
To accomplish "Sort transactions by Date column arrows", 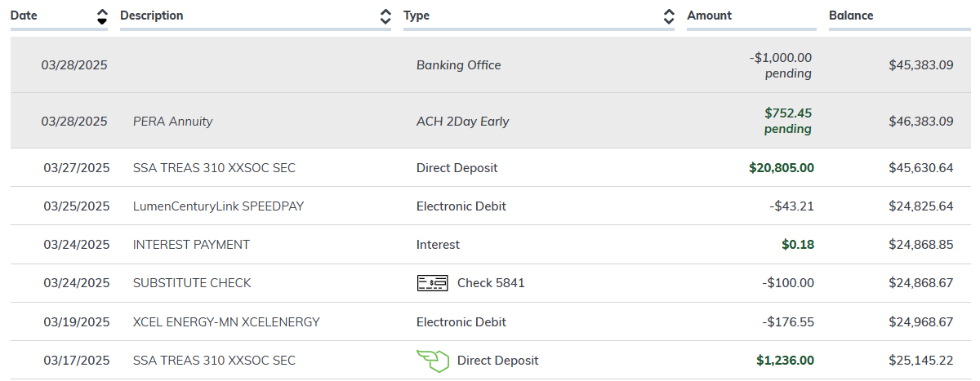I will pos(101,16).
